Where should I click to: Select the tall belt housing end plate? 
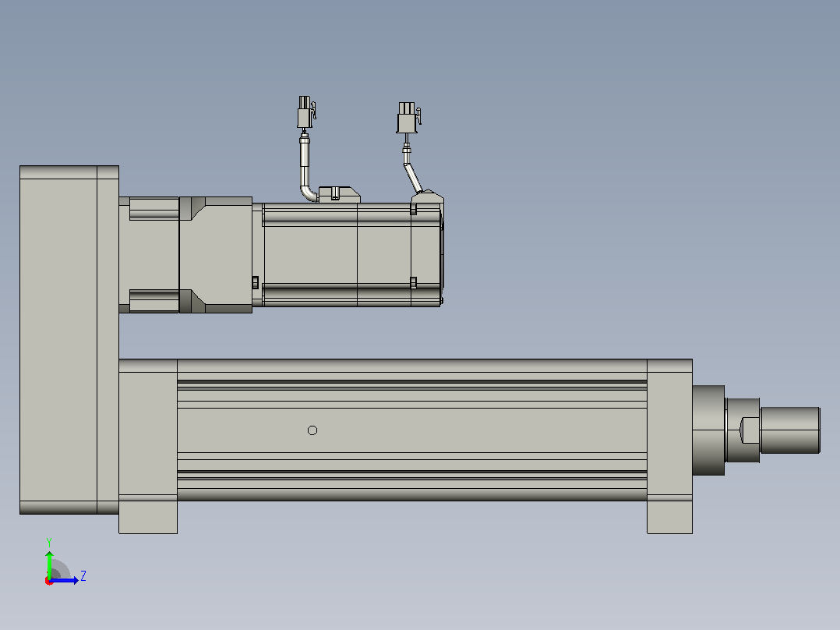pyautogui.click(x=69, y=340)
